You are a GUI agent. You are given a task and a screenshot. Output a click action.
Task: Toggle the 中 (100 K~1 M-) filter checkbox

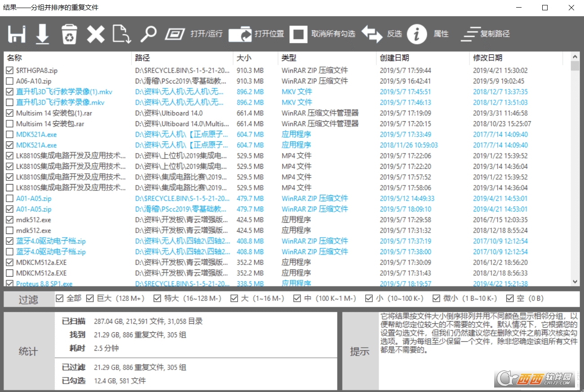pos(297,298)
